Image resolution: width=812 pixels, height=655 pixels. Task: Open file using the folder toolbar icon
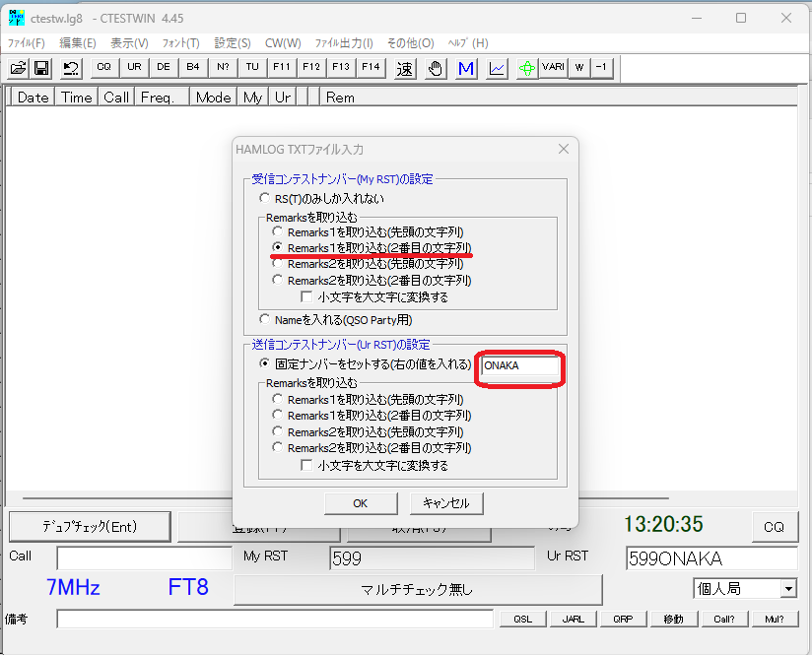pos(18,68)
